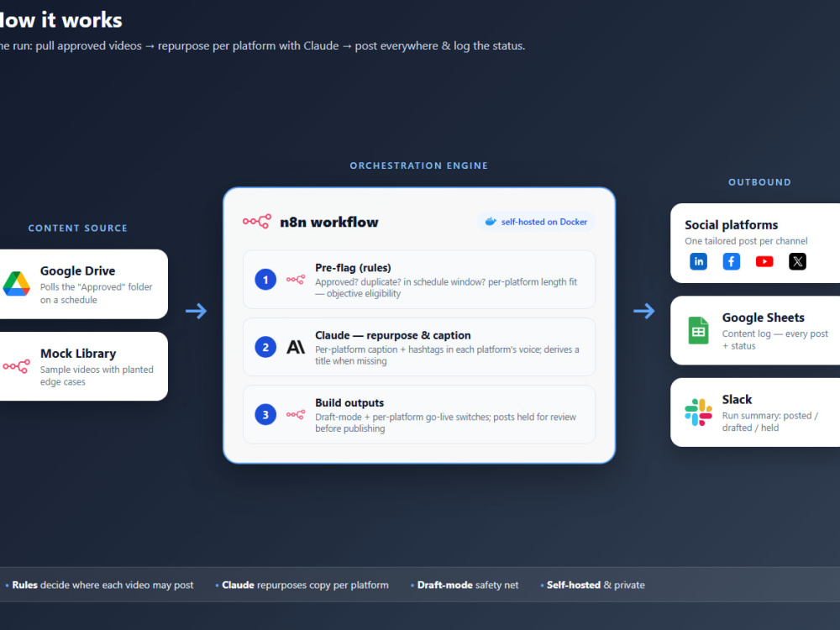Click the 'self-hosted on Docker' badge
Viewport: 840px width, 630px height.
(536, 222)
